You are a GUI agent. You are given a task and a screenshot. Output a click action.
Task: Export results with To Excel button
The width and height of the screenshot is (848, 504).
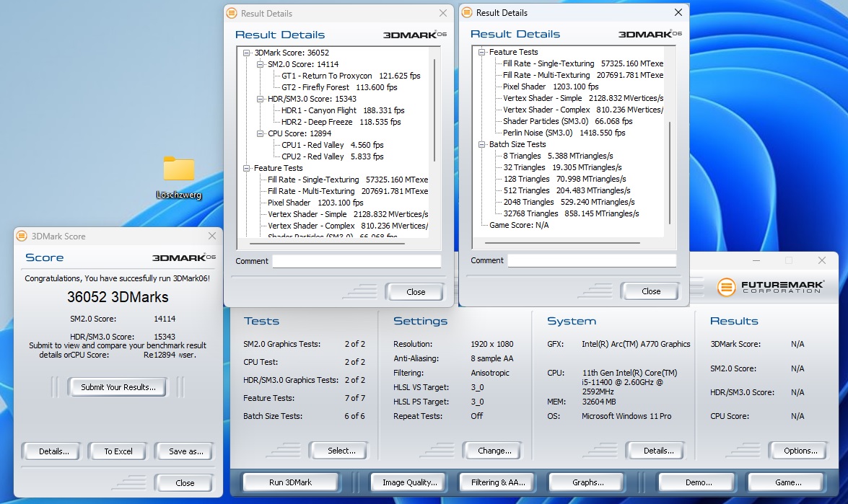(x=118, y=451)
